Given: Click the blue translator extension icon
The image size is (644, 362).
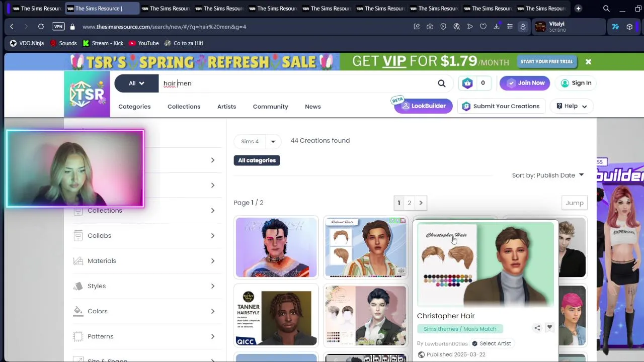Looking at the screenshot, I should [x=615, y=27].
